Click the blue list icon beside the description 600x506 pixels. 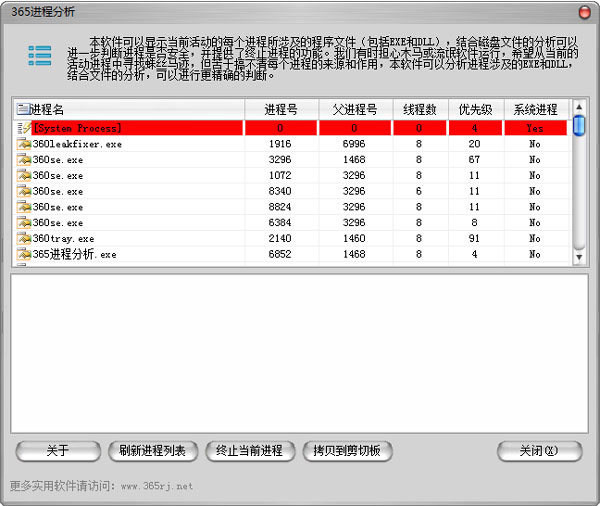tap(40, 56)
